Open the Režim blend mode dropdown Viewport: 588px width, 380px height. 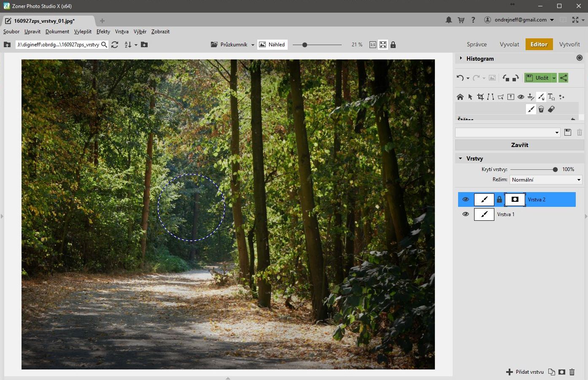click(546, 180)
